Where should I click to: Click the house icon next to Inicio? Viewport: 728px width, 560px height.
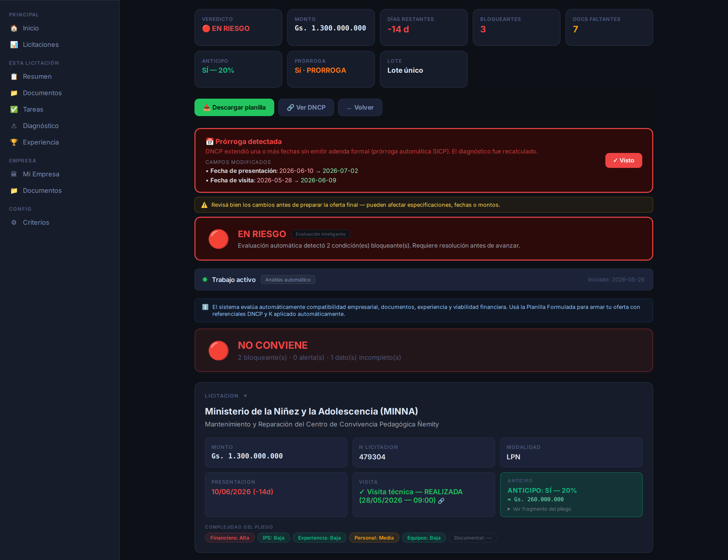pos(14,28)
